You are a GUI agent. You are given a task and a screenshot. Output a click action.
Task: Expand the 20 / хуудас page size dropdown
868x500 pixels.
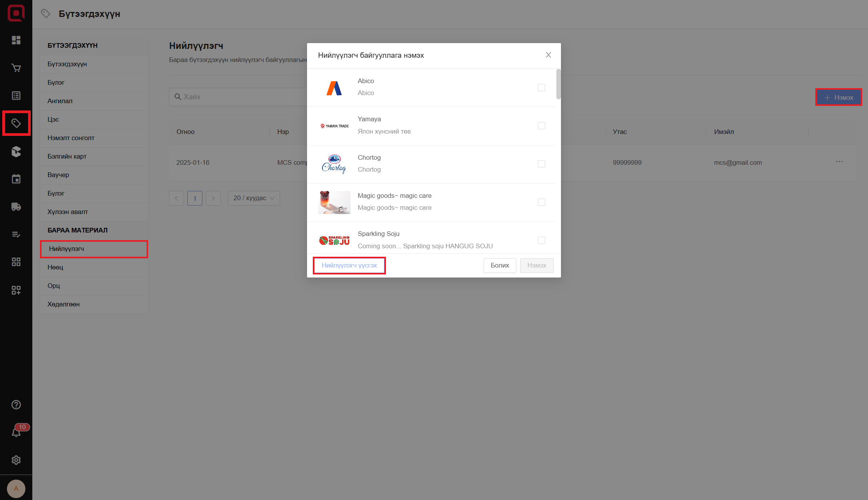254,198
